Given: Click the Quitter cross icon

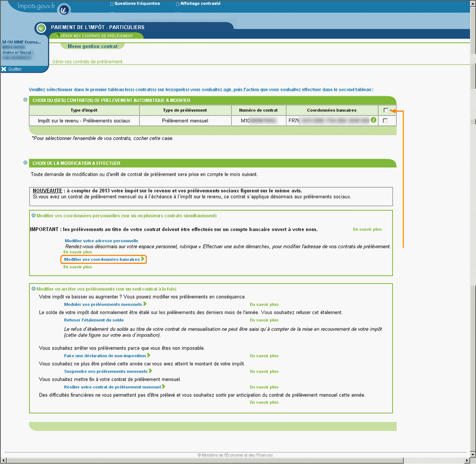Looking at the screenshot, I should 4,69.
